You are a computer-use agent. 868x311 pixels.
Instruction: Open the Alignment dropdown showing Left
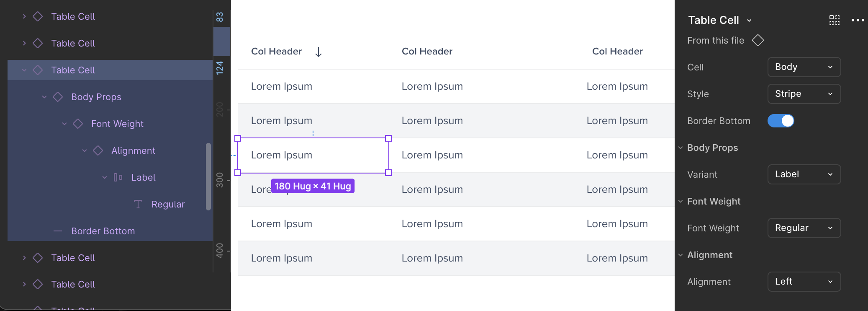[804, 282]
